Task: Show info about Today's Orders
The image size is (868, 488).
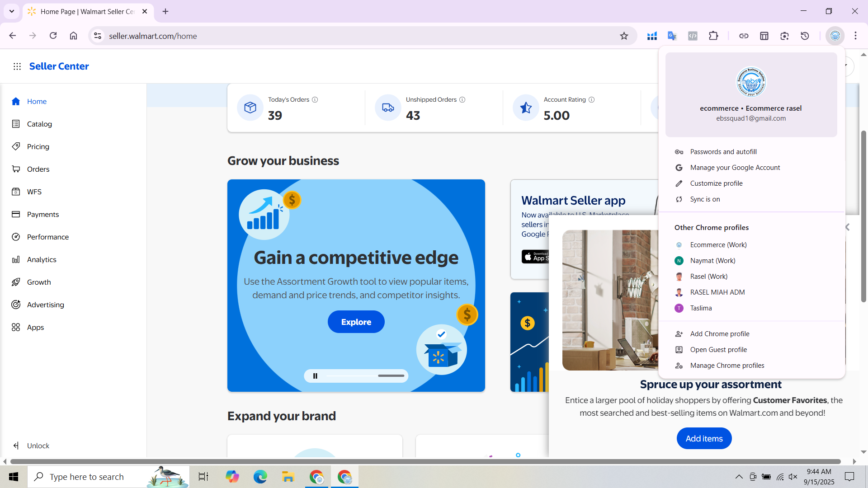Action: coord(315,100)
